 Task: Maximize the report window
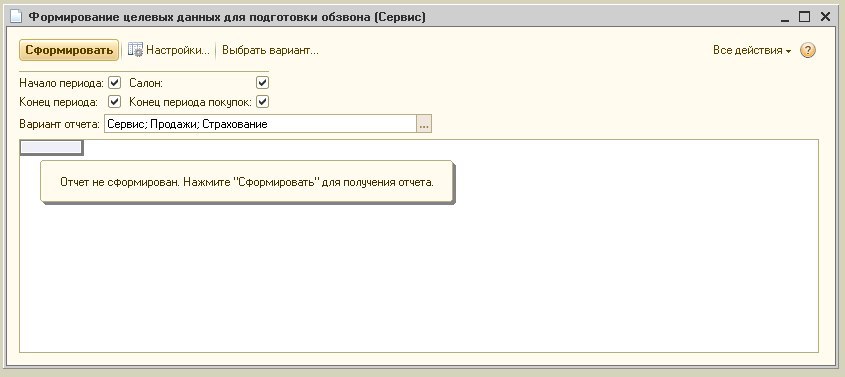point(804,17)
